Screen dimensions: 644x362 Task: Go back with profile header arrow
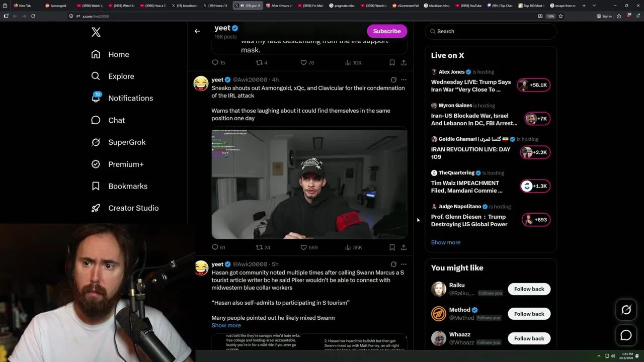click(197, 31)
